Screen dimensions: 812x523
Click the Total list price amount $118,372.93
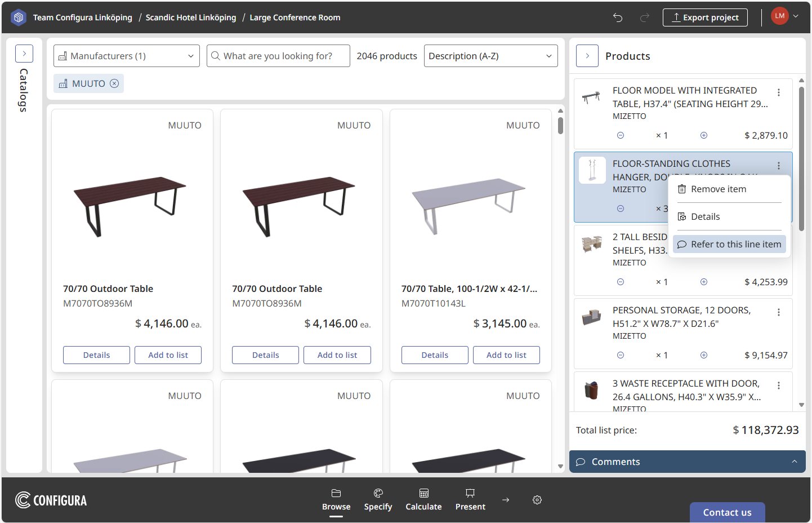click(766, 430)
